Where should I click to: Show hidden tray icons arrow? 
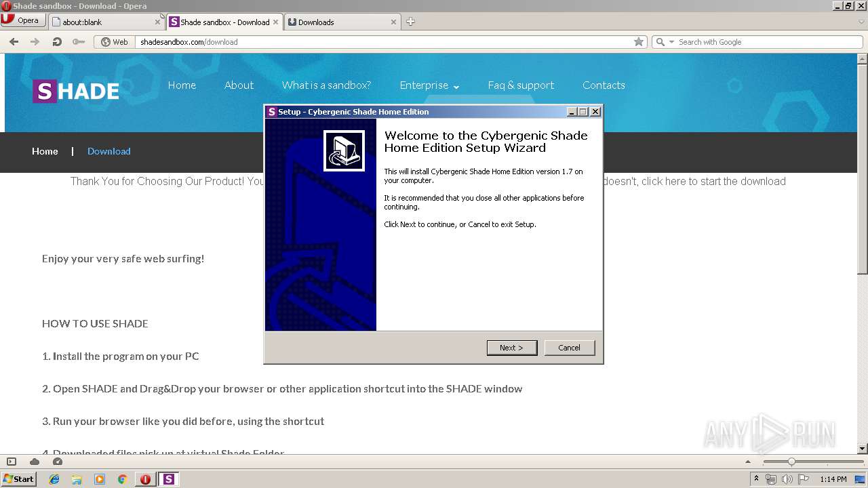tap(756, 479)
